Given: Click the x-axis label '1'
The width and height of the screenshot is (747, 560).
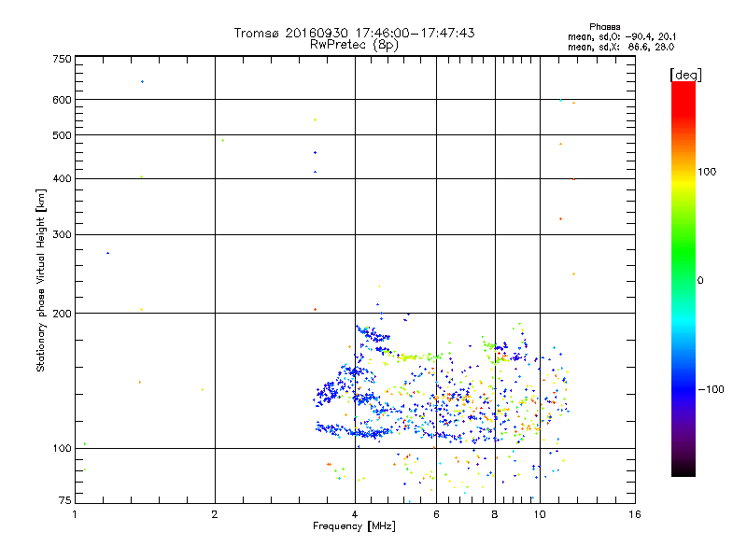Looking at the screenshot, I should pos(75,514).
